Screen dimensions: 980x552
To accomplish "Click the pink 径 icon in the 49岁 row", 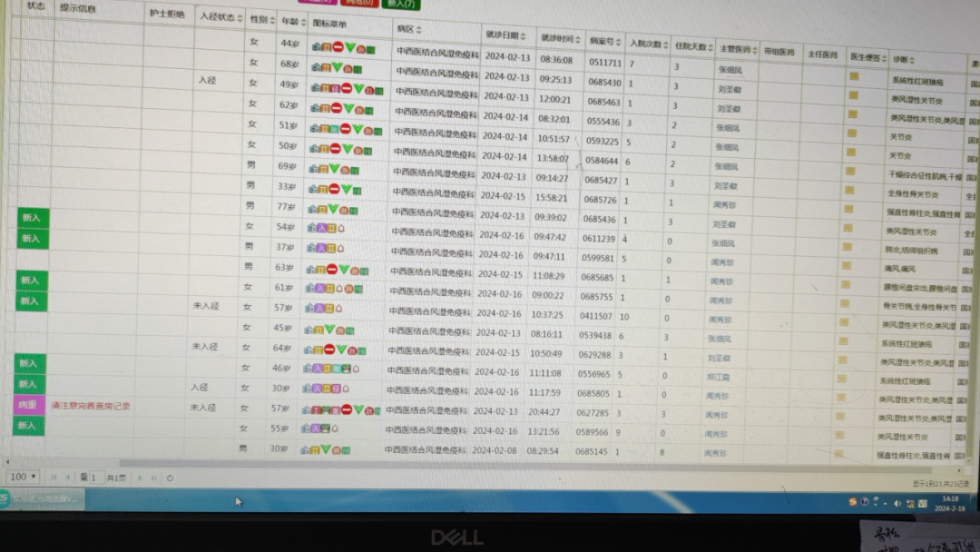I will click(336, 88).
